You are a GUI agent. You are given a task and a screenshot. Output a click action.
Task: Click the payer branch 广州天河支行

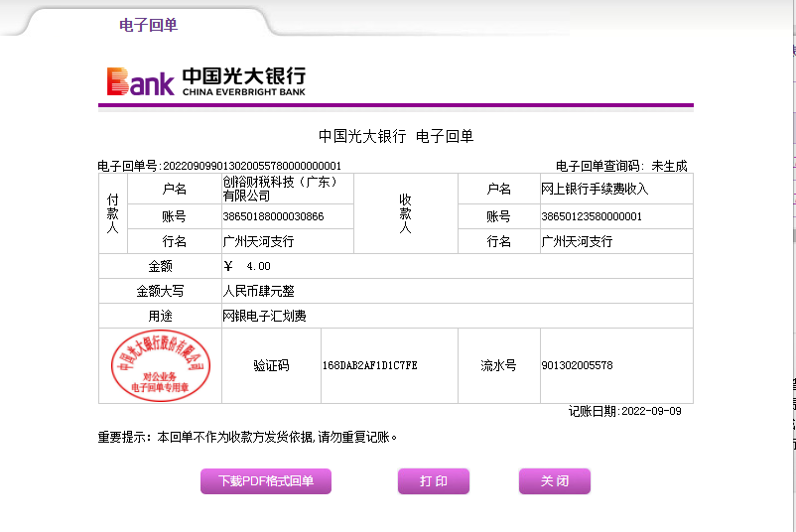point(258,241)
